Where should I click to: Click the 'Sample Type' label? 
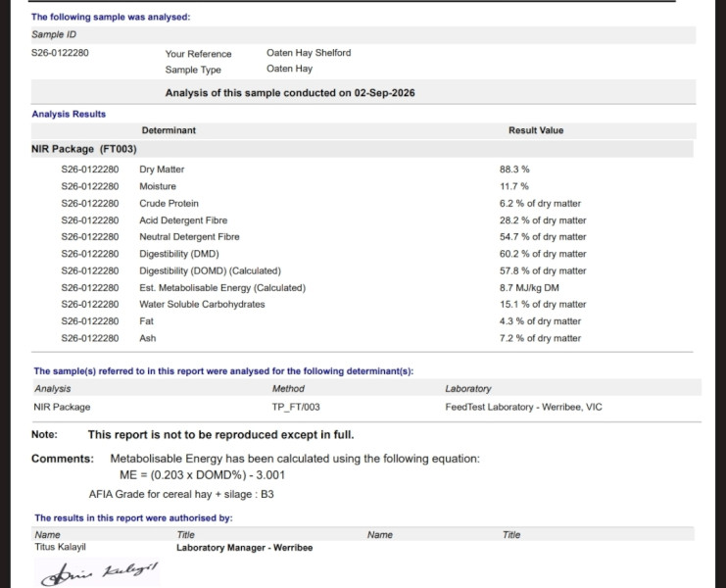pyautogui.click(x=193, y=70)
